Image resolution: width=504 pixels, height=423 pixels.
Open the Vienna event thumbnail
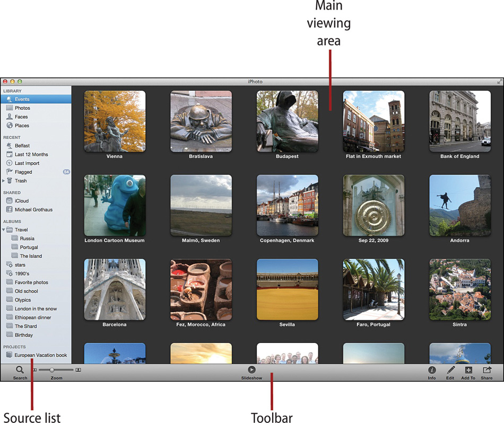pos(115,121)
